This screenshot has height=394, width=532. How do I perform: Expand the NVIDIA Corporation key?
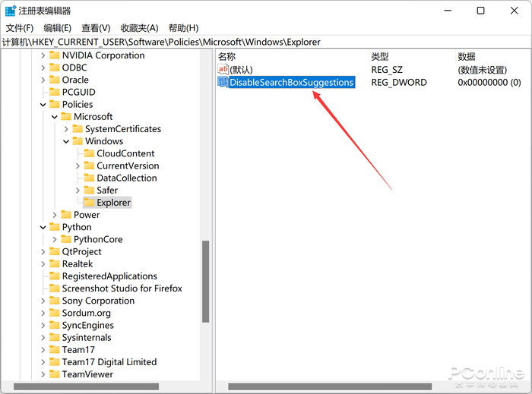pos(43,55)
